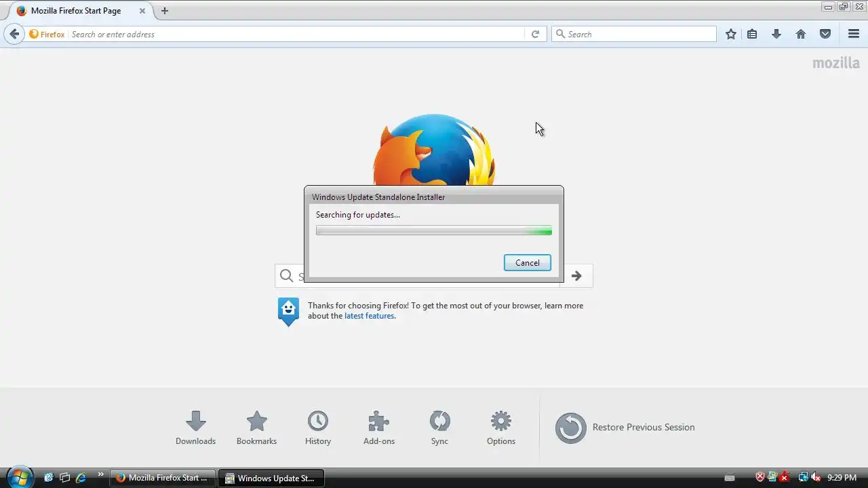Open Bookmarks from the start page
This screenshot has height=488, width=868.
(256, 428)
